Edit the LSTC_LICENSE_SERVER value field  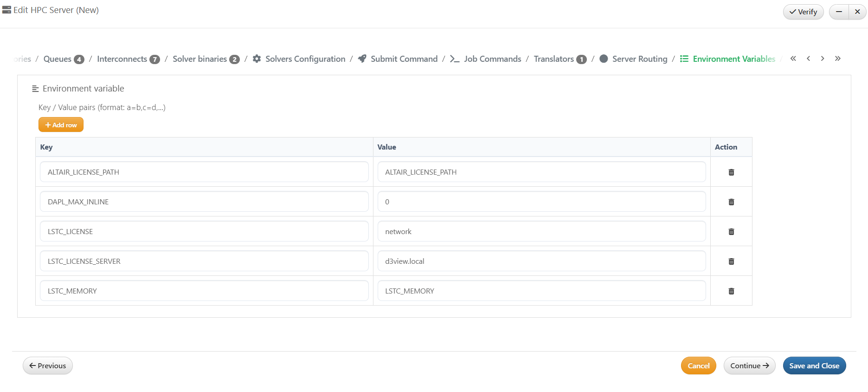click(541, 261)
